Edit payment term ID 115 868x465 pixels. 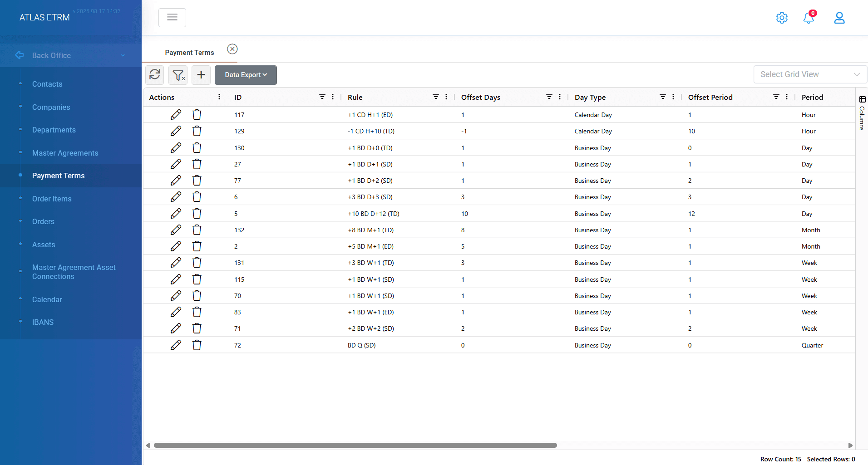click(176, 279)
